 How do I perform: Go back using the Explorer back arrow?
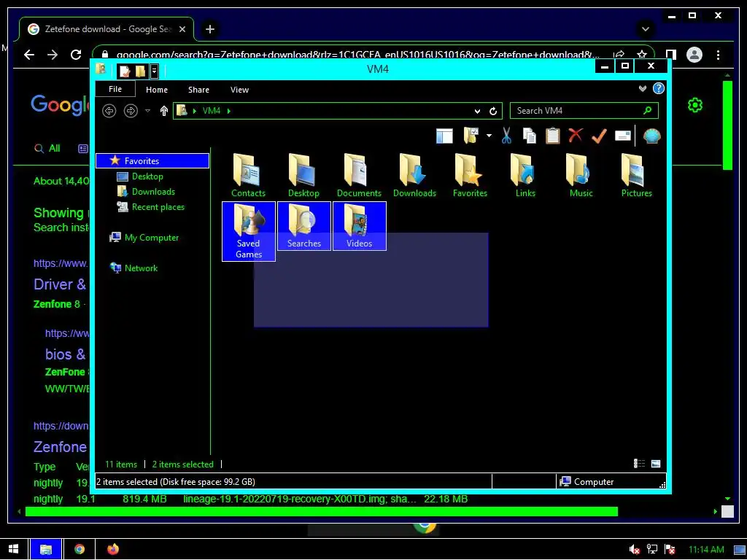pyautogui.click(x=109, y=111)
